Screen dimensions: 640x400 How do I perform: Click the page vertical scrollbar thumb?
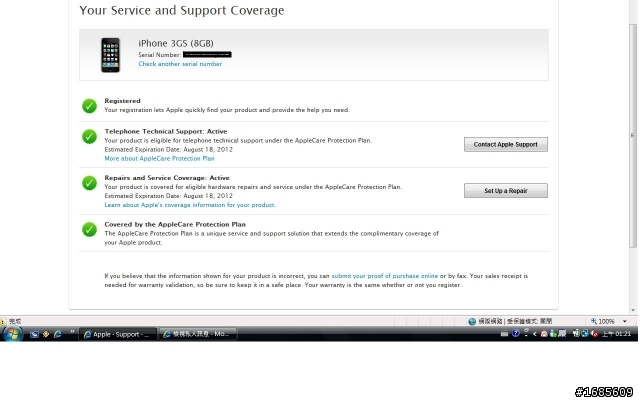[633, 136]
